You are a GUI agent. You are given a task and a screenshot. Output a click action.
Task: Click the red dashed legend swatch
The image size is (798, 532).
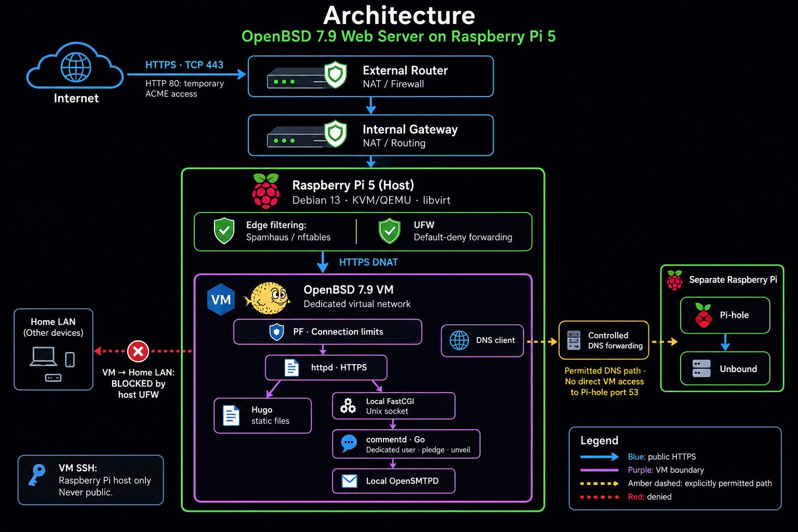600,497
